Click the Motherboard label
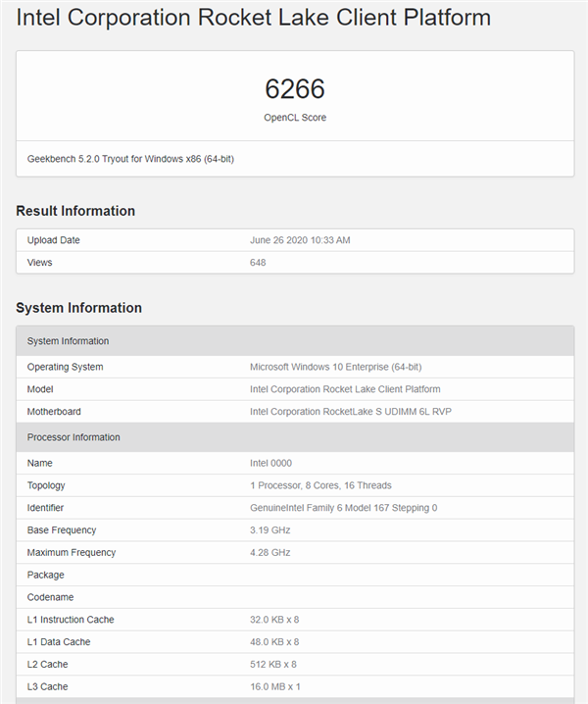The width and height of the screenshot is (588, 704). point(54,412)
